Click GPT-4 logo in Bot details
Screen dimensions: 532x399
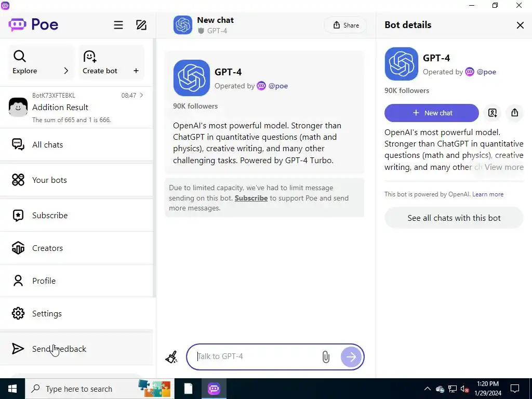(402, 64)
